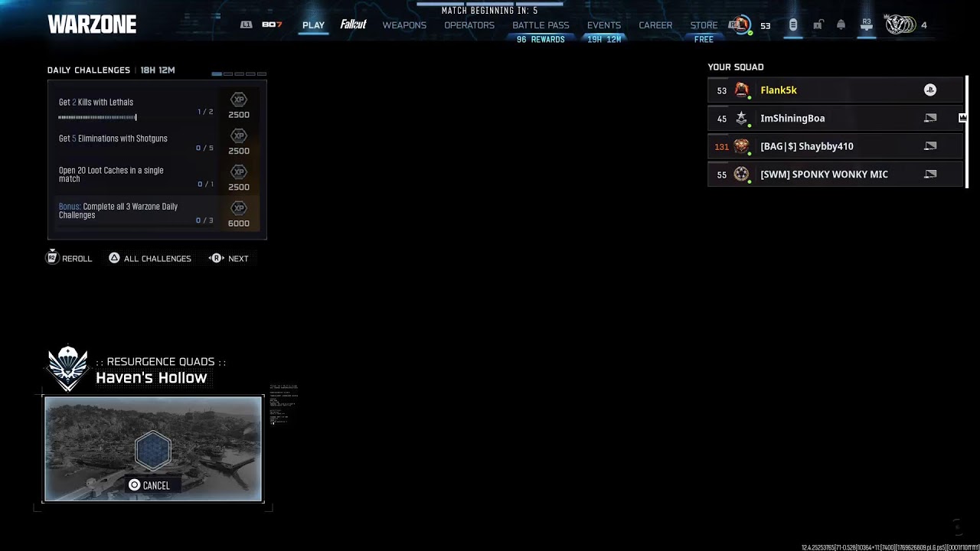
Task: Reroll the daily challenge
Action: pos(70,259)
